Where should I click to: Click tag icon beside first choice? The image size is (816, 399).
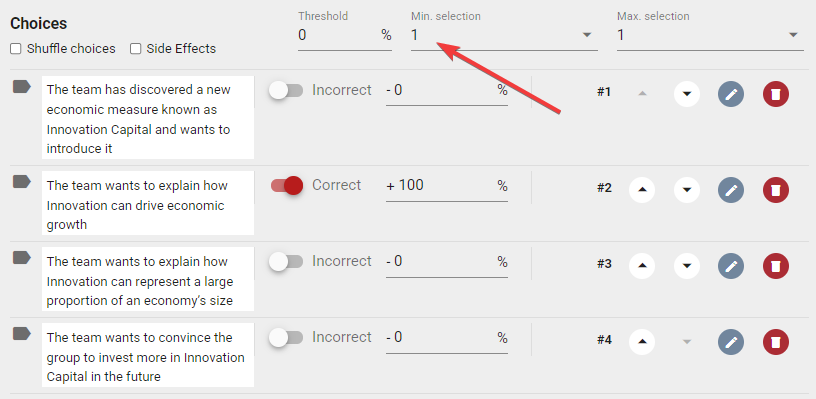[x=21, y=86]
